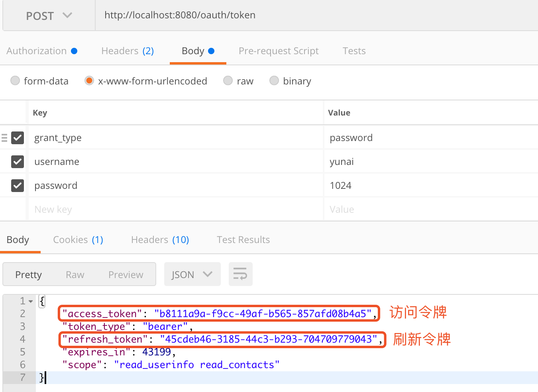Open the Pre-request Script tab
538x392 pixels.
pyautogui.click(x=279, y=51)
